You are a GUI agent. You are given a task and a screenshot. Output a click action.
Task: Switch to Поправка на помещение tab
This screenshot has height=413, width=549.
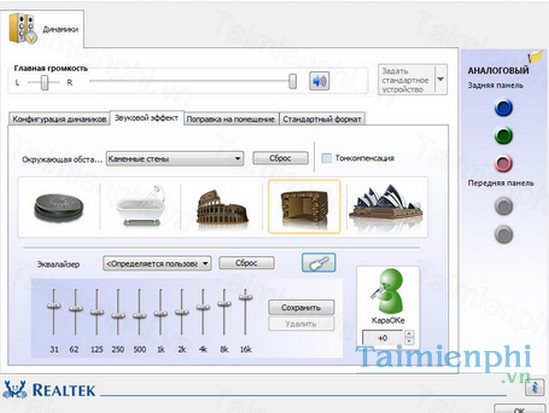[x=230, y=119]
